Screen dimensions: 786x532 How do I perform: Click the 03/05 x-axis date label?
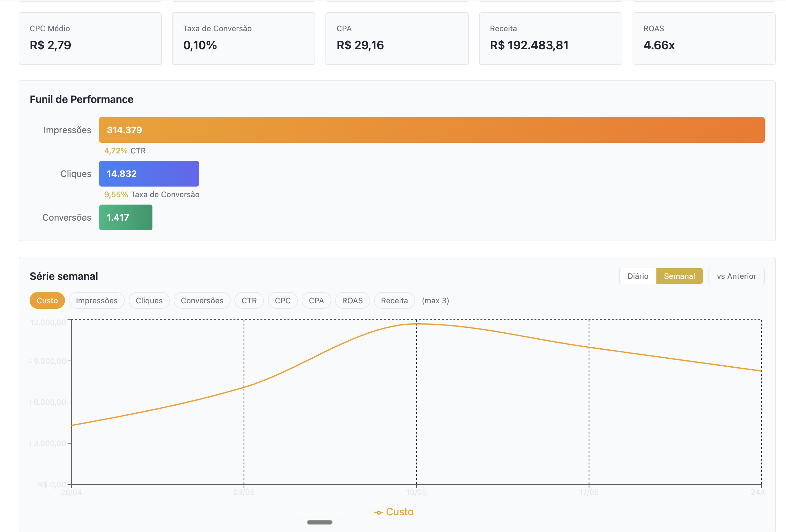244,492
